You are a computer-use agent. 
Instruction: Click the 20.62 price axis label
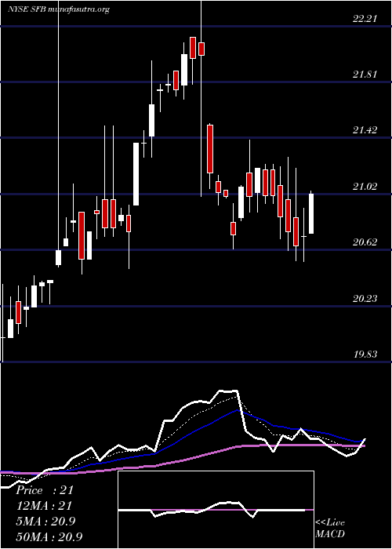(365, 242)
